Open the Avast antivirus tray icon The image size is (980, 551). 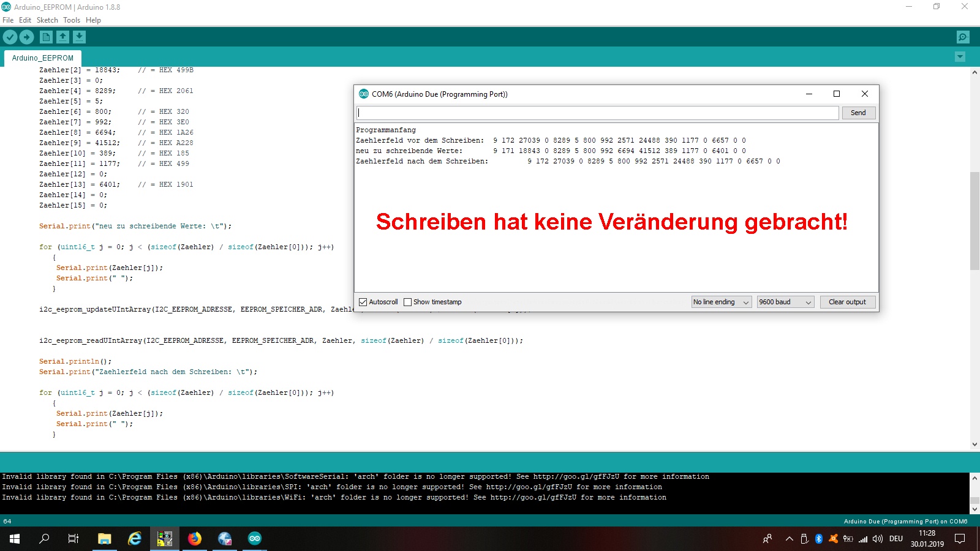click(x=833, y=539)
